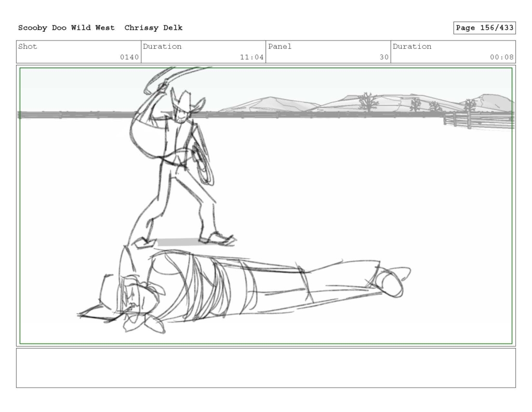532x412 pixels.
Task: Click the "Shot" header label
Action: (28, 46)
